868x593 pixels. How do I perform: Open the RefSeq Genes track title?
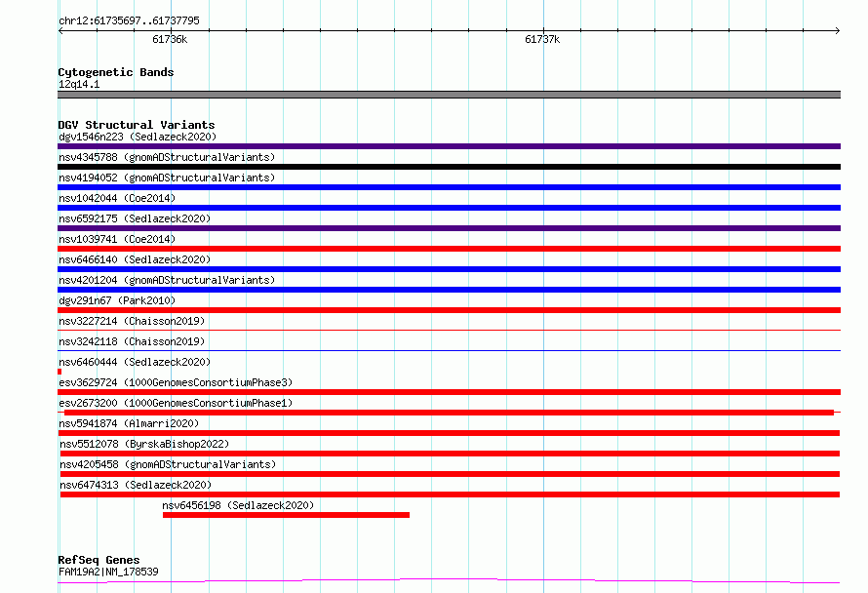[x=99, y=560]
